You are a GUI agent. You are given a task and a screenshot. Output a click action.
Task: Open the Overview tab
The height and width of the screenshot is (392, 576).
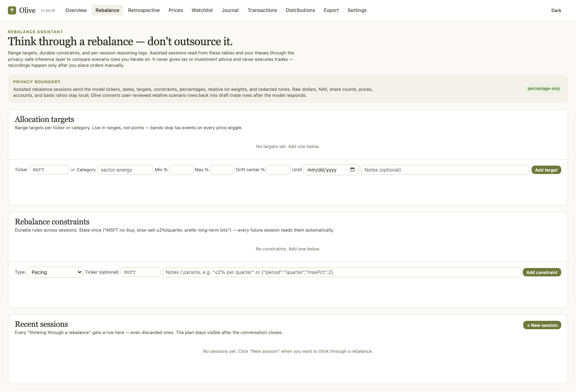pyautogui.click(x=76, y=10)
